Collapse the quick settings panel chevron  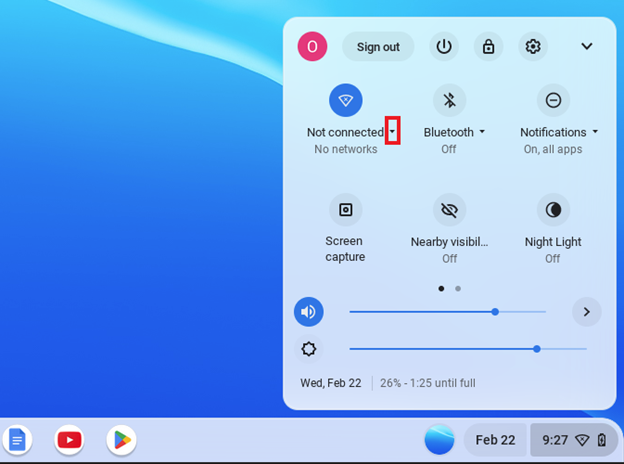[587, 47]
